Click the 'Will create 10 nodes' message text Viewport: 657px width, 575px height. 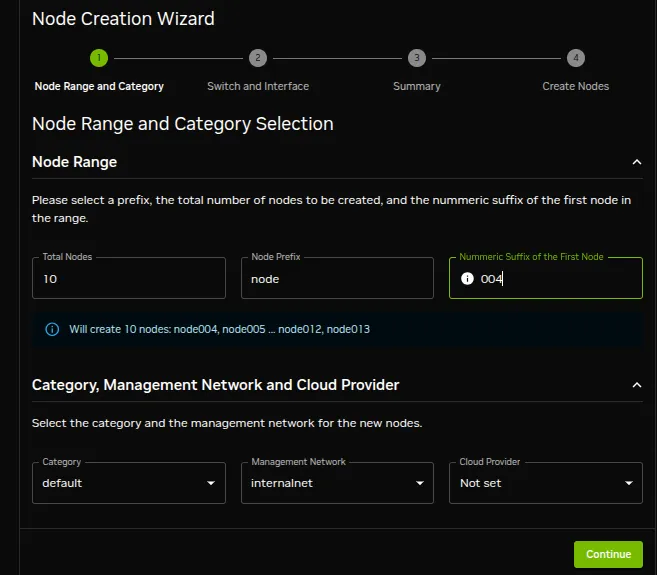[x=220, y=329]
